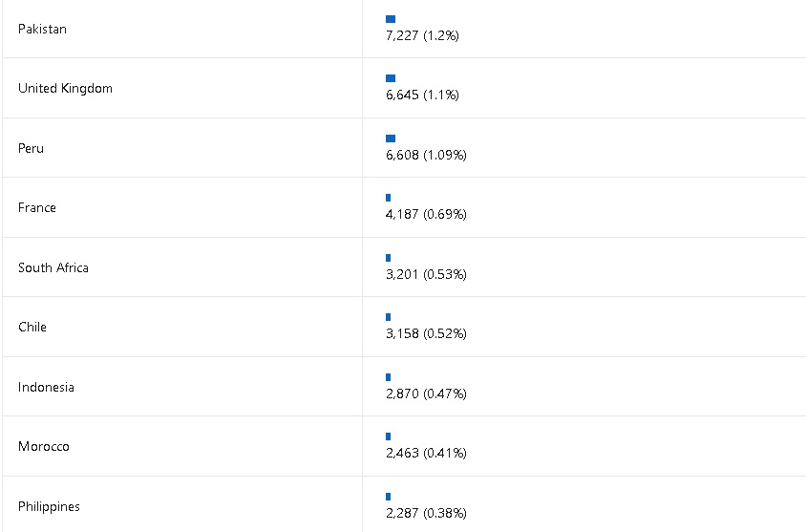806x532 pixels.
Task: Select the United Kingdom row label
Action: (65, 88)
